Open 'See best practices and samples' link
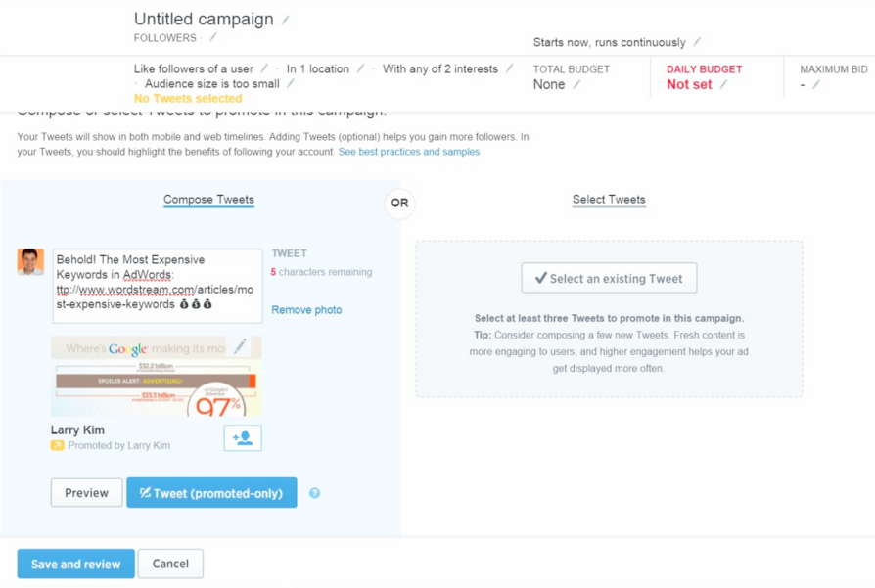The height and width of the screenshot is (588, 875). [x=409, y=152]
